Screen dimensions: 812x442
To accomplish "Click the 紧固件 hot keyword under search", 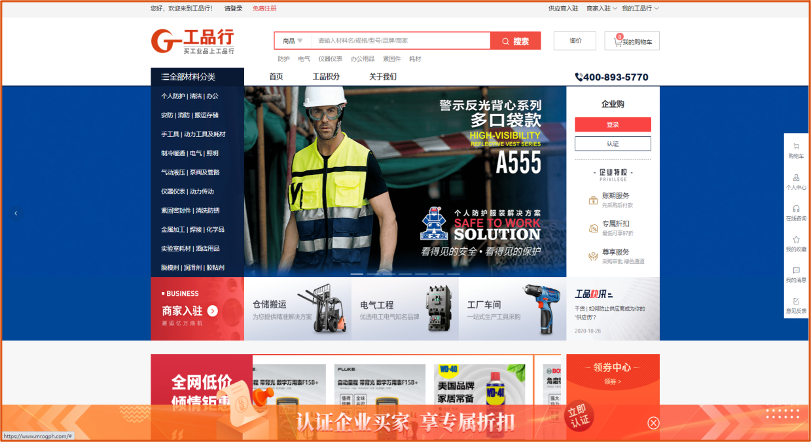I will point(392,59).
